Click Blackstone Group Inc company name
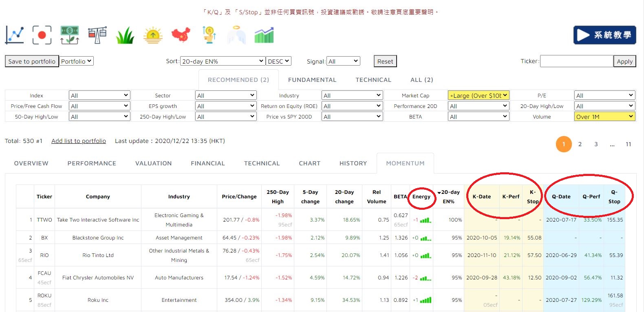Screen dimensions: 644x312 98,238
